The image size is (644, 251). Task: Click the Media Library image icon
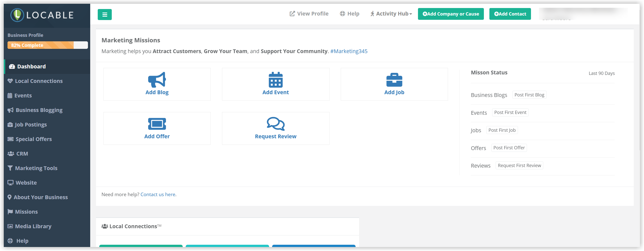[10, 226]
